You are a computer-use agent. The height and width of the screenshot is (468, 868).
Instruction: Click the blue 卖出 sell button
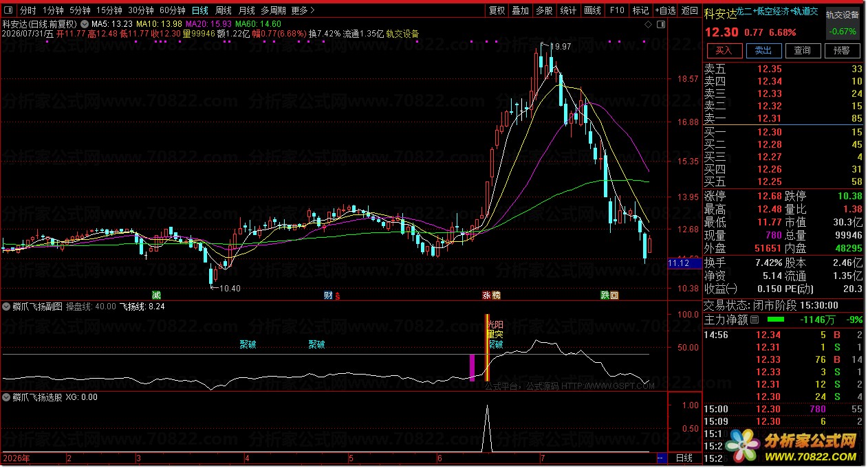click(x=763, y=51)
